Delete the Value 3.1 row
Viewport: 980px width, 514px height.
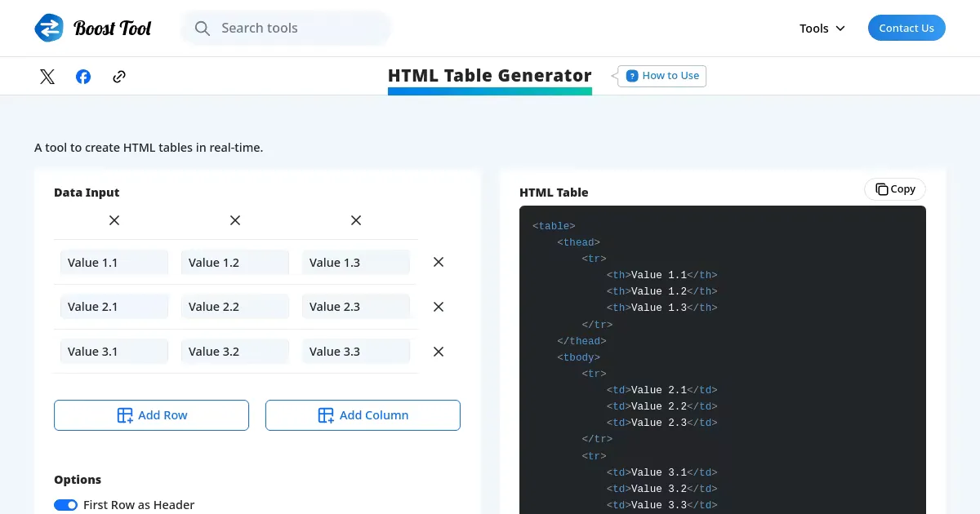(439, 352)
